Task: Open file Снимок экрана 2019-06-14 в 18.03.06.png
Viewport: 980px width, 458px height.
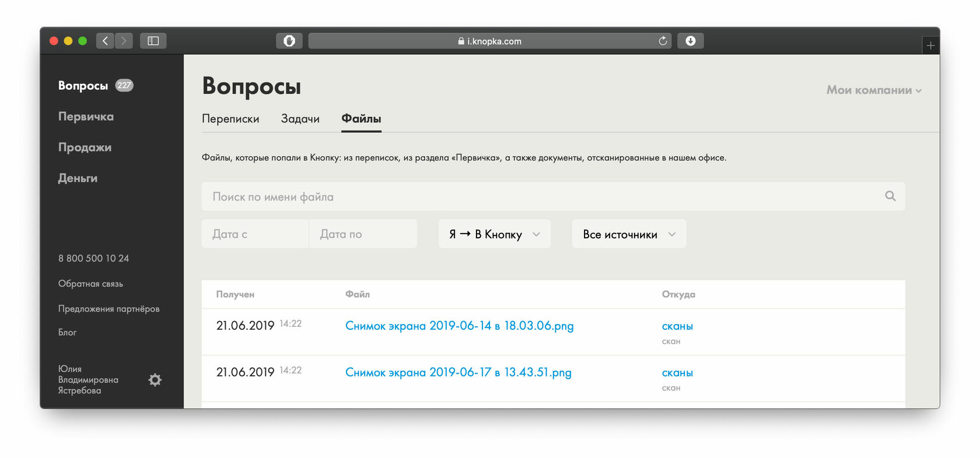Action: [460, 326]
